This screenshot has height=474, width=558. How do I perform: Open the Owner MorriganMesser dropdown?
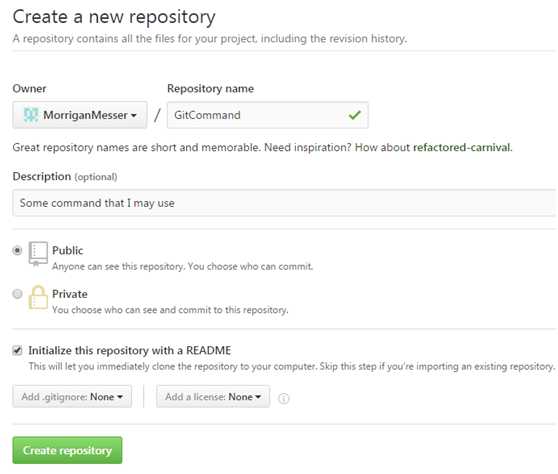pyautogui.click(x=80, y=115)
